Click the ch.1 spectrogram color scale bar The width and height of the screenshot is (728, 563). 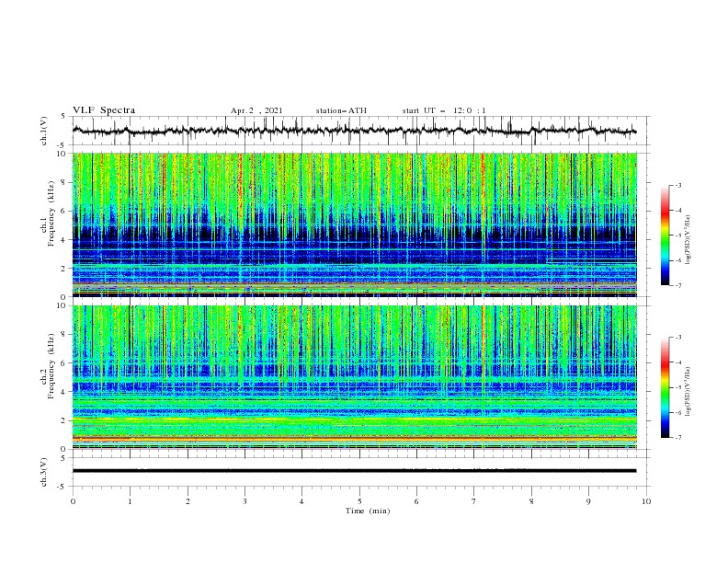tap(665, 236)
